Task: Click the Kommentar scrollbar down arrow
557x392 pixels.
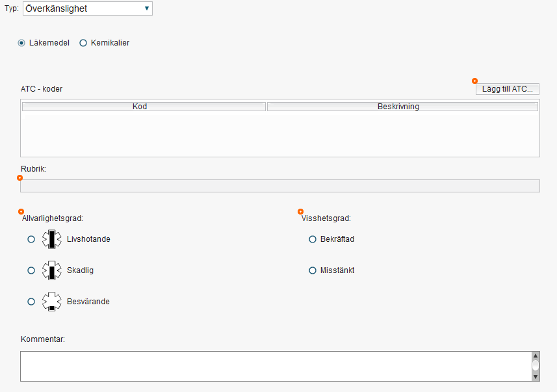Action: (x=535, y=376)
